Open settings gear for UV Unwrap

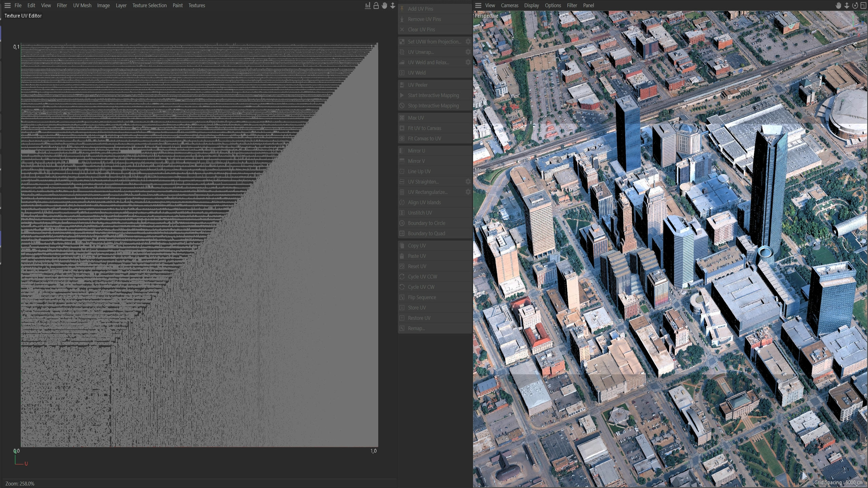point(468,52)
